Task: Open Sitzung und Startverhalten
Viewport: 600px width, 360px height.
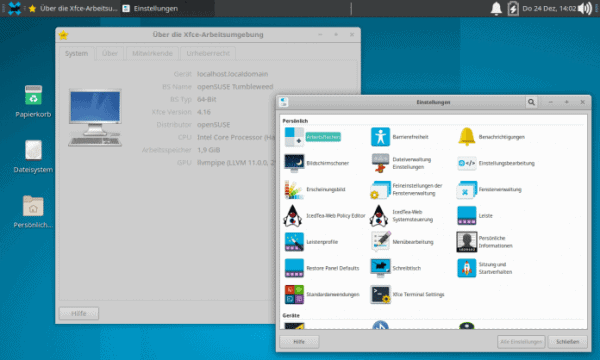Action: point(484,269)
